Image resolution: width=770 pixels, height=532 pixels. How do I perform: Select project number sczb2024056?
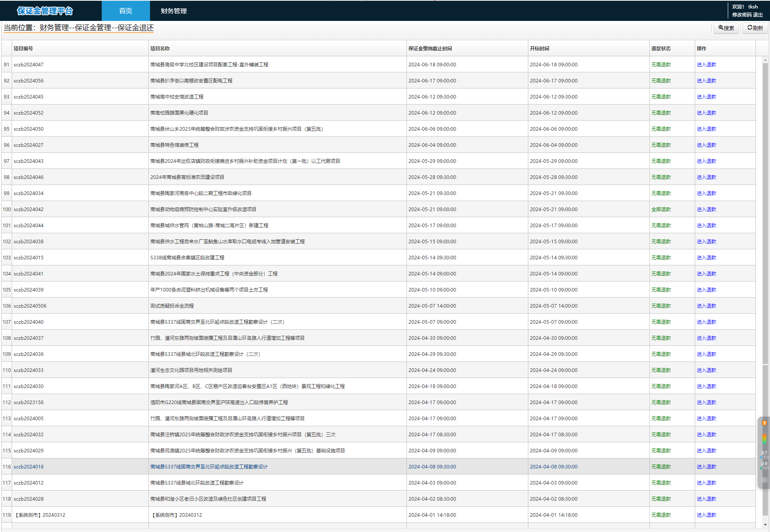29,81
